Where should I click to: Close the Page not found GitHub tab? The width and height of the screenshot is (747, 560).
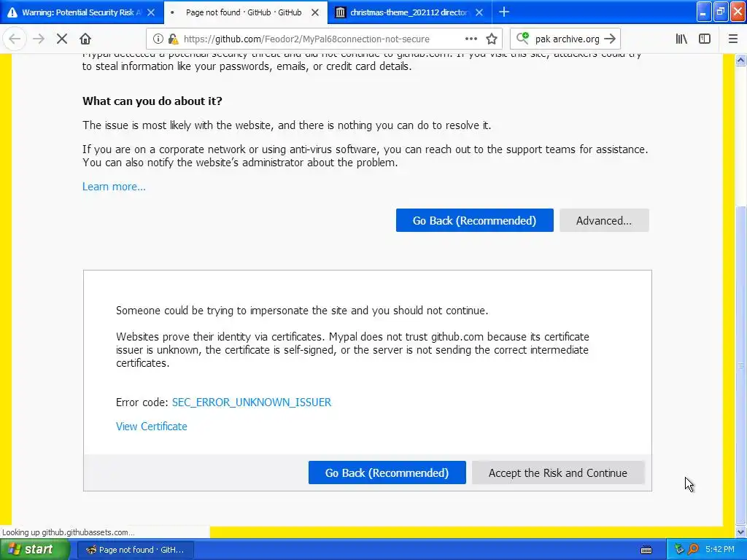point(315,12)
